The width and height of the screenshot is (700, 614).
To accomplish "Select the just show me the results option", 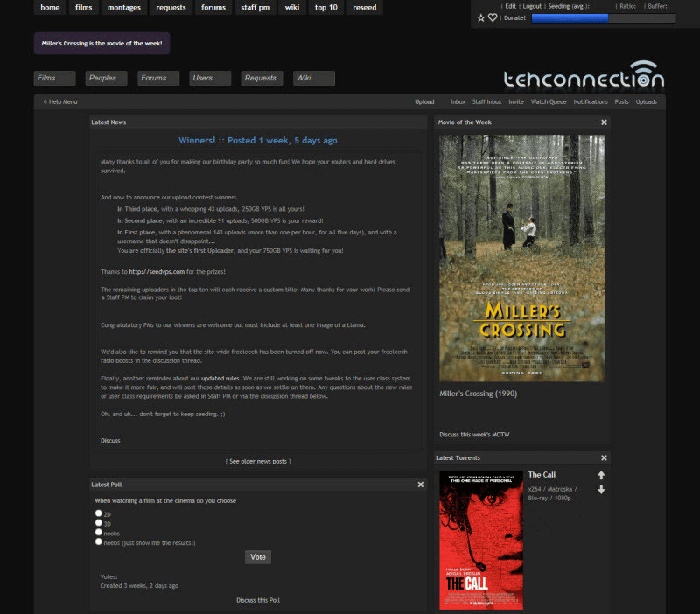I will tap(99, 541).
